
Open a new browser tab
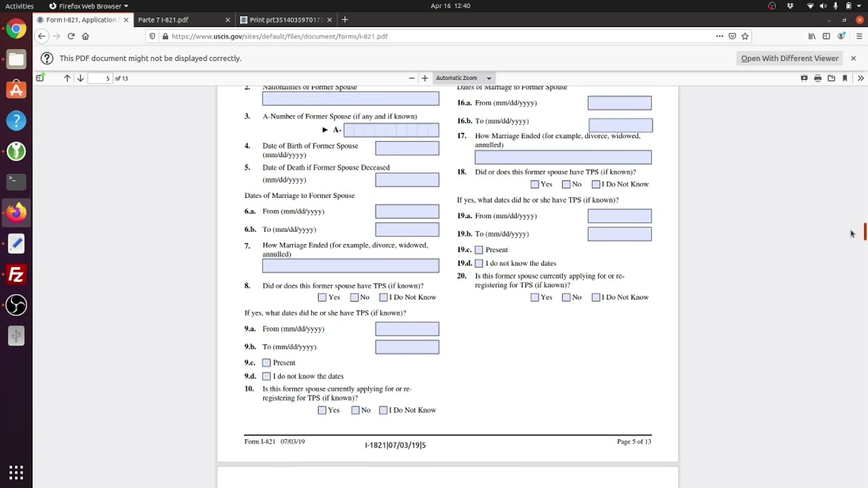pos(344,20)
